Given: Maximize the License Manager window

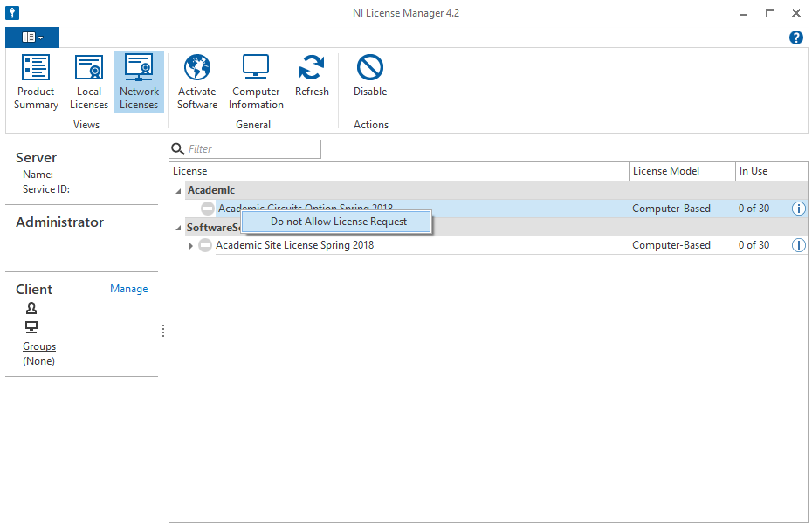Looking at the screenshot, I should tap(770, 13).
